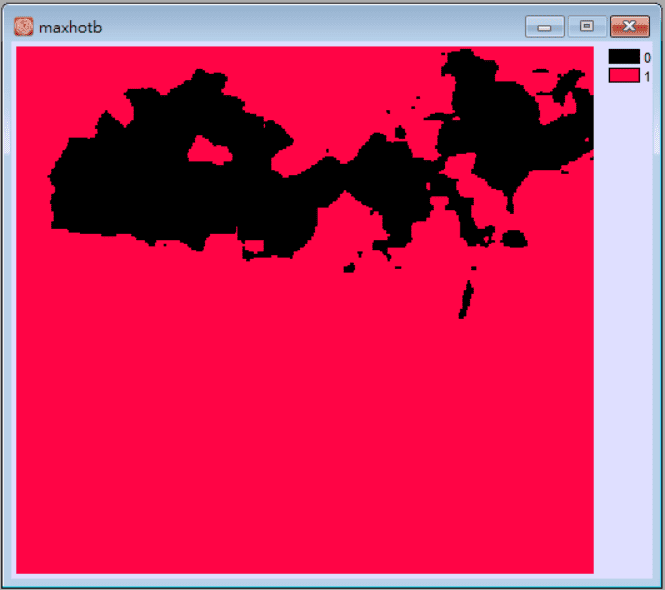Maximize the maxhotb window
665x590 pixels.
587,27
